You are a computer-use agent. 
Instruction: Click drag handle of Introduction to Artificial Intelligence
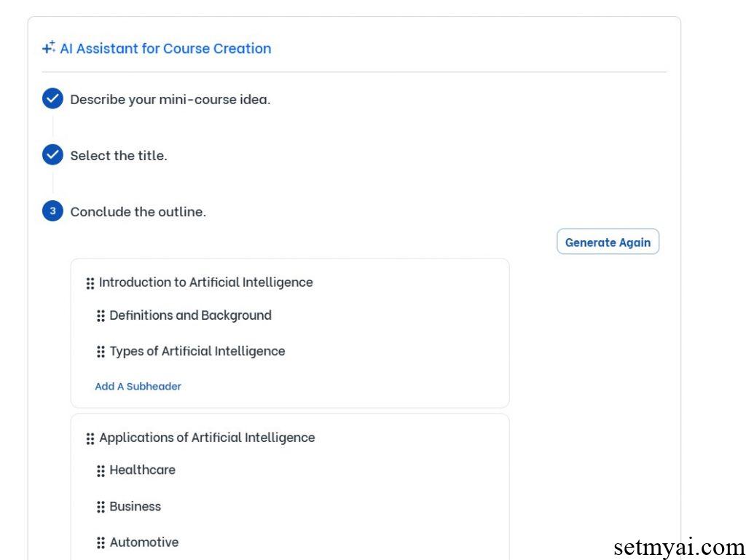coord(90,283)
